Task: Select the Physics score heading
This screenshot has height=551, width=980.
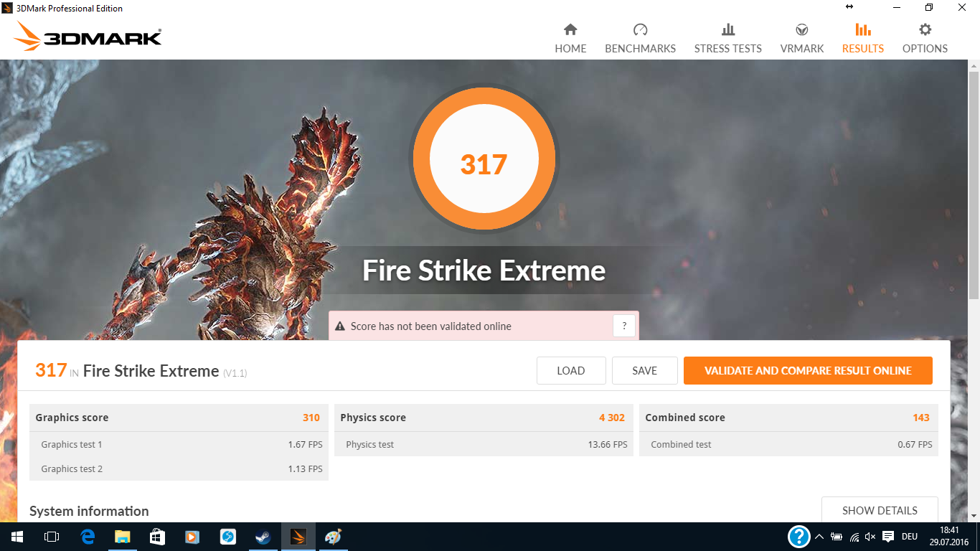Action: [x=373, y=418]
